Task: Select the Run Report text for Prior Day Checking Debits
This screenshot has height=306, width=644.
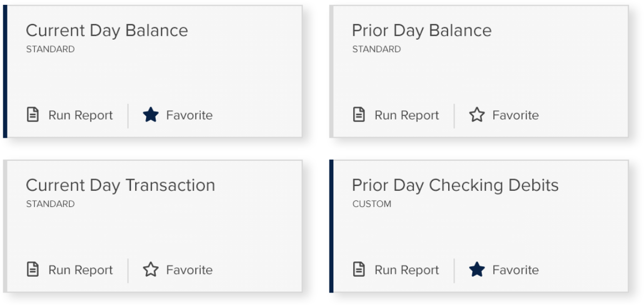Action: [407, 270]
